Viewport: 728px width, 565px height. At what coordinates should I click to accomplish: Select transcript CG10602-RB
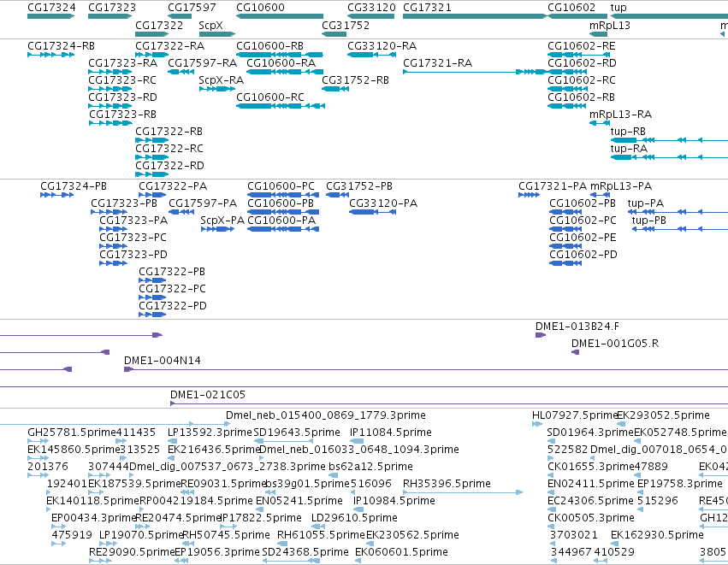(x=567, y=106)
